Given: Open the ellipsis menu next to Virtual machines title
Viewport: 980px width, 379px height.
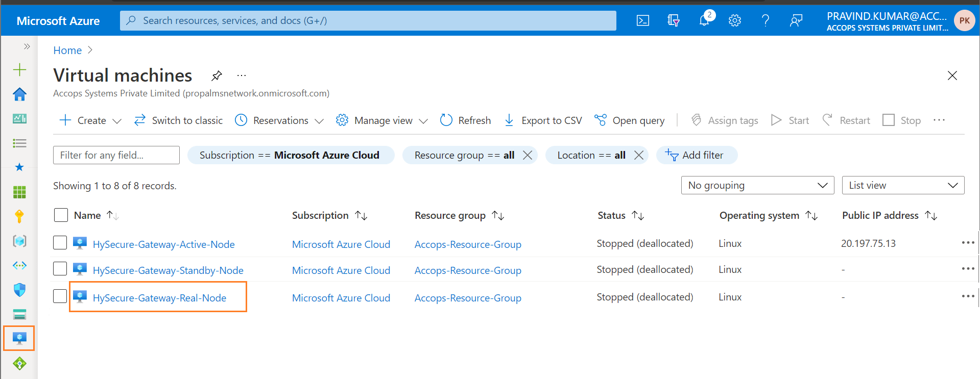Looking at the screenshot, I should point(242,75).
